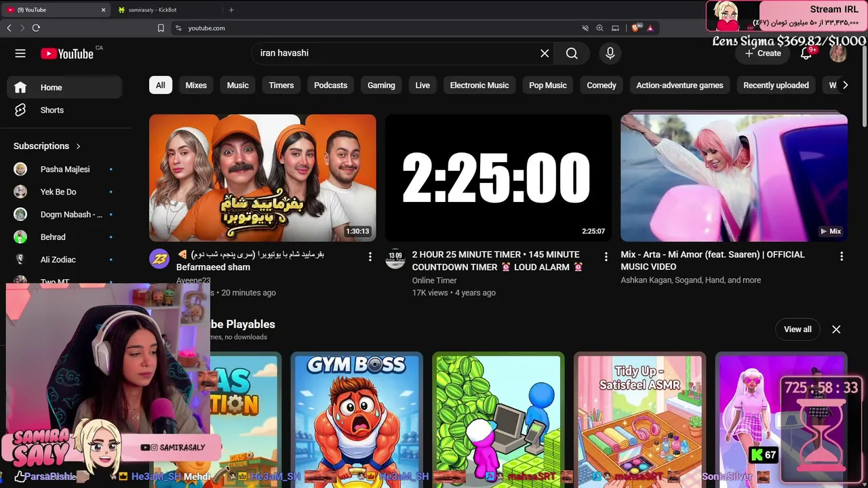Click View all for Playables

point(797,329)
